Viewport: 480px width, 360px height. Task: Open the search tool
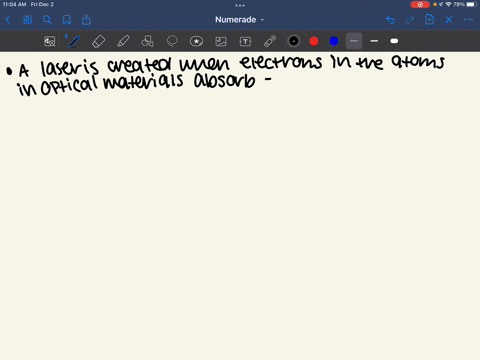click(47, 20)
